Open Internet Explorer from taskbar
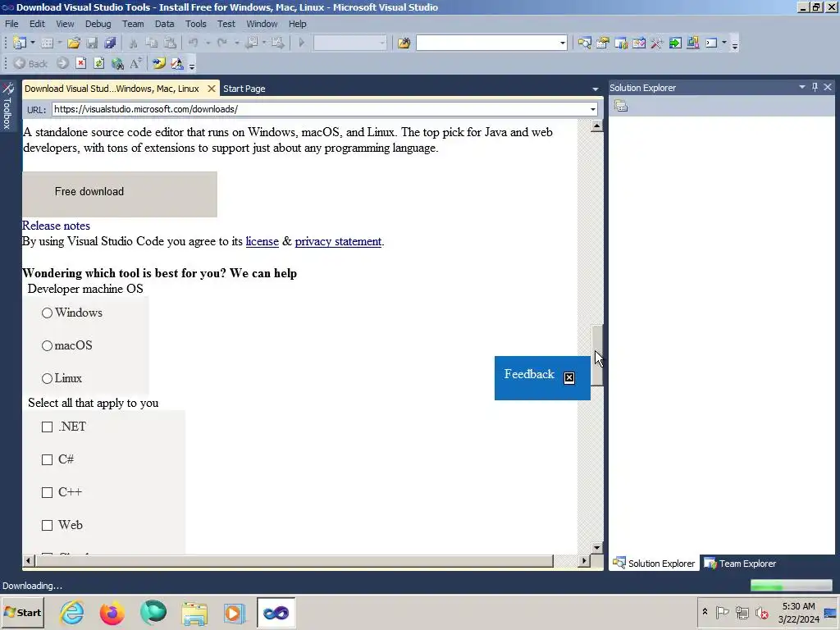 coord(72,612)
